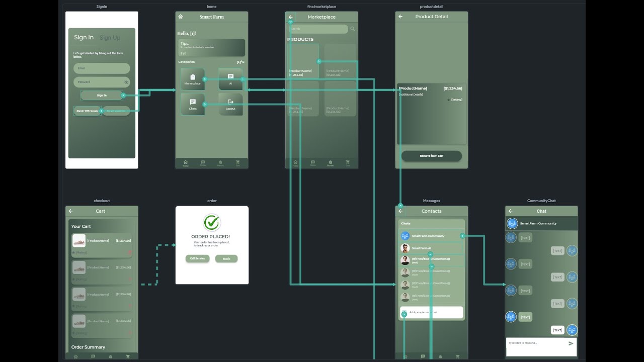Click first cart item product thumbnail

(x=79, y=240)
